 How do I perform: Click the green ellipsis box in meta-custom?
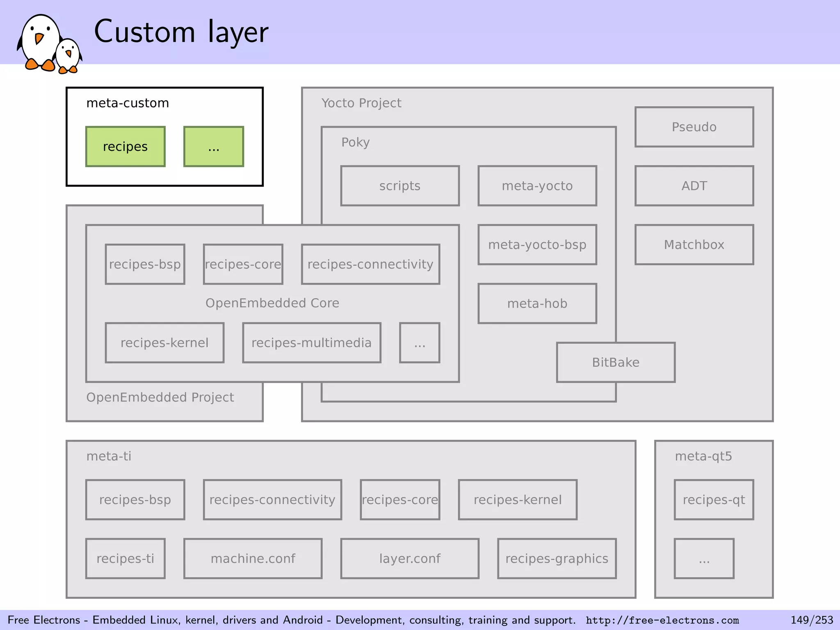(213, 146)
